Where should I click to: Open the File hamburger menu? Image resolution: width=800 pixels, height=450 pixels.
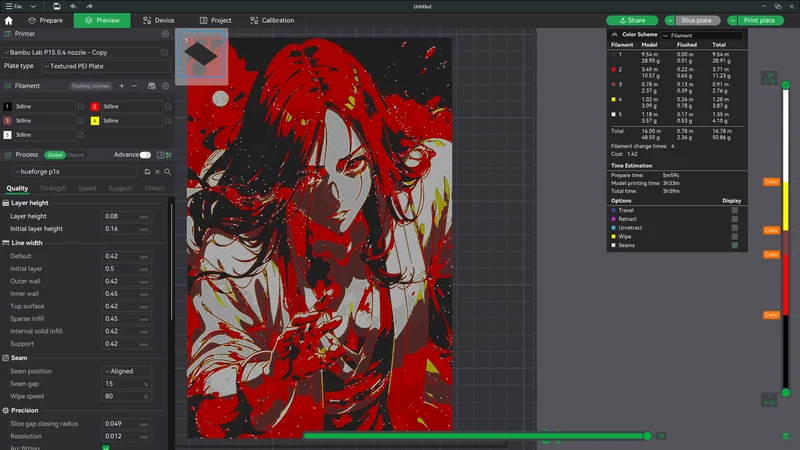tap(14, 6)
